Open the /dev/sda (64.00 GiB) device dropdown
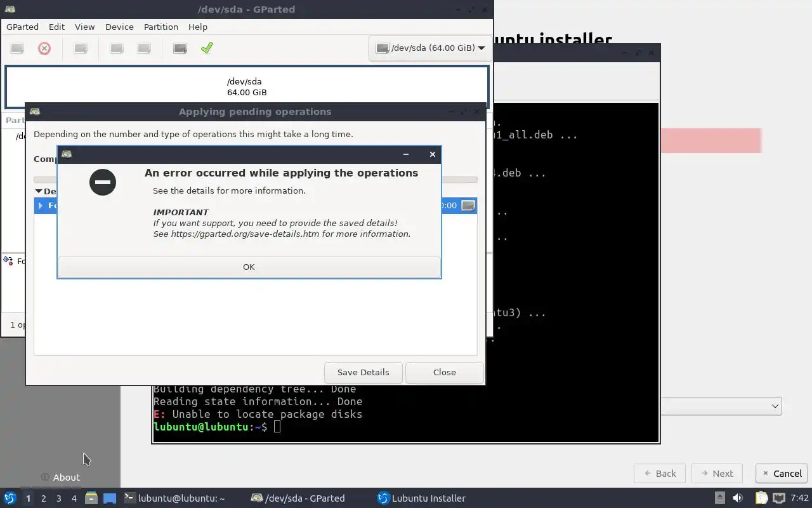Image resolution: width=812 pixels, height=508 pixels. pyautogui.click(x=430, y=48)
